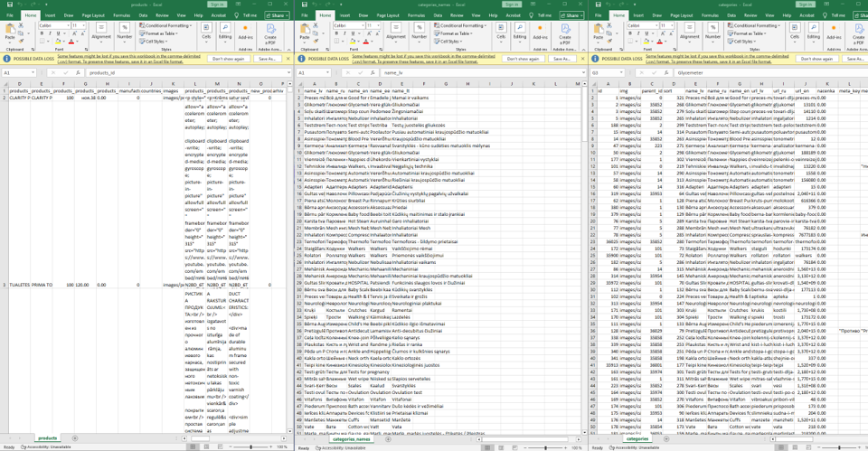868x451 pixels.
Task: Expand Alignment group in products window
Action: [101, 32]
